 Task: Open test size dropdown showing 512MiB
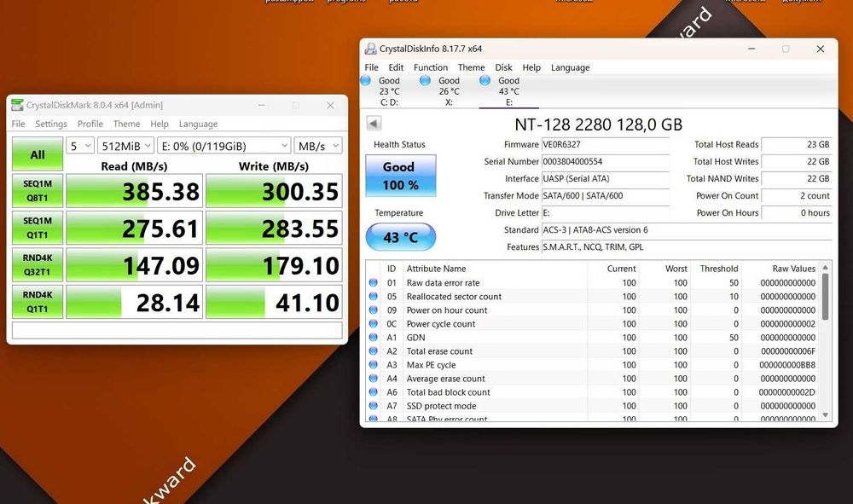[125, 146]
